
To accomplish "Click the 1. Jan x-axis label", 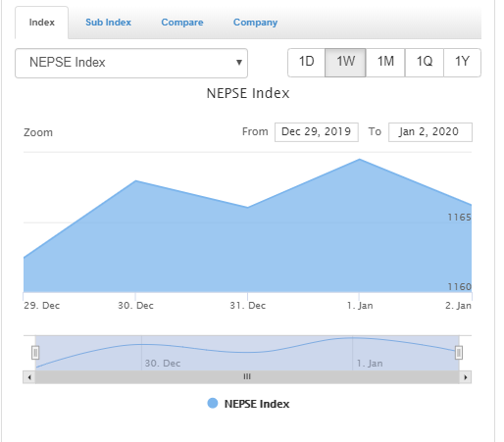I will (360, 306).
